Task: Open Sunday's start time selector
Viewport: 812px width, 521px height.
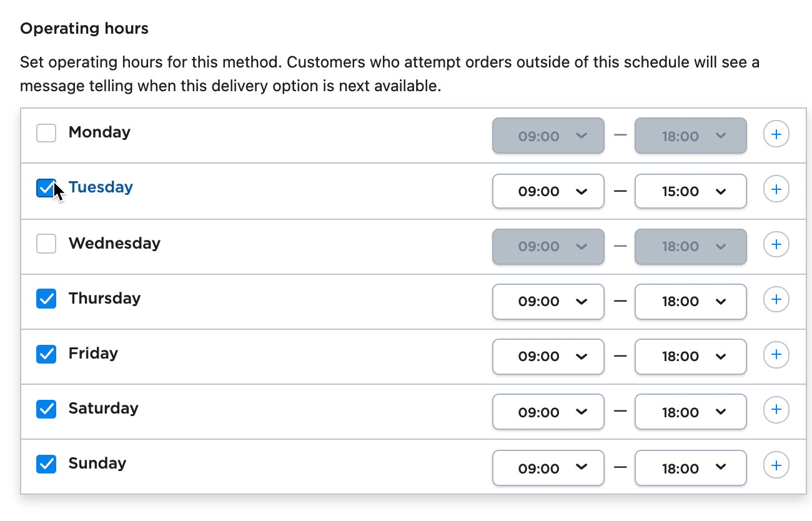Action: point(548,467)
